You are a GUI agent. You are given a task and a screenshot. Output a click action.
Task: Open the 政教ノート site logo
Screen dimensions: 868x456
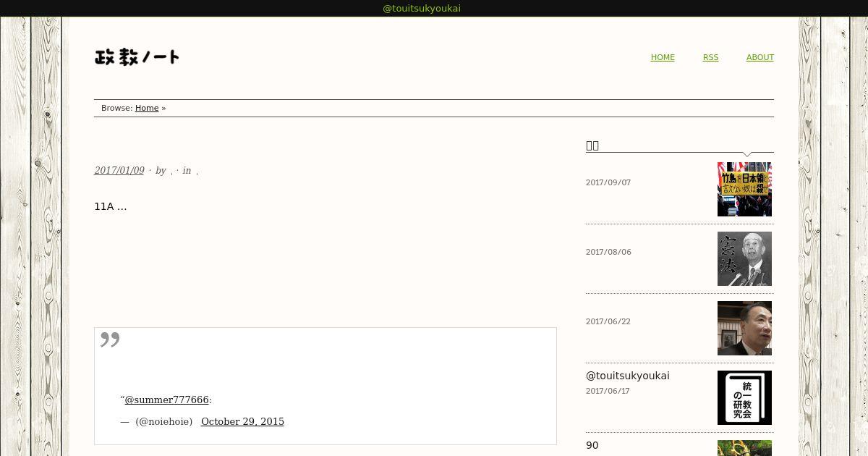137,57
